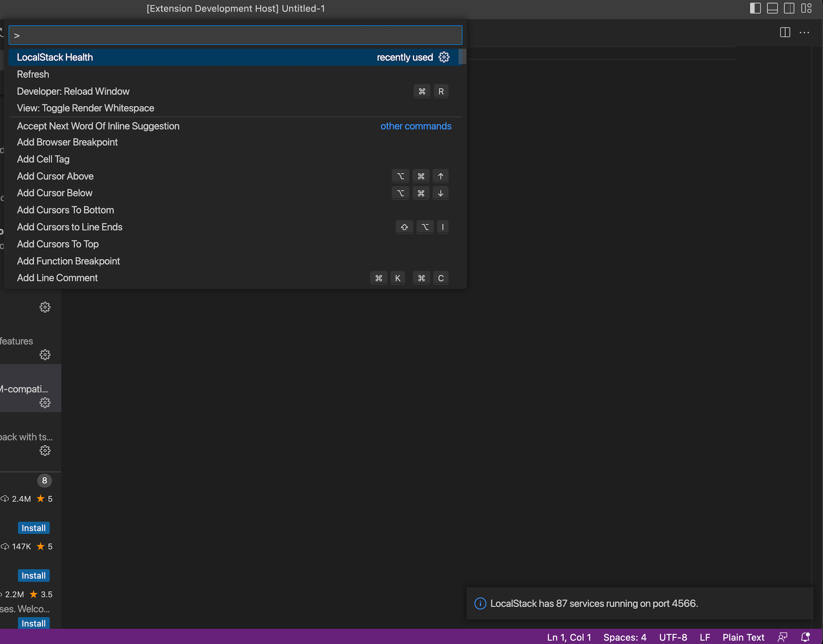Open notifications bell in status bar

(805, 637)
